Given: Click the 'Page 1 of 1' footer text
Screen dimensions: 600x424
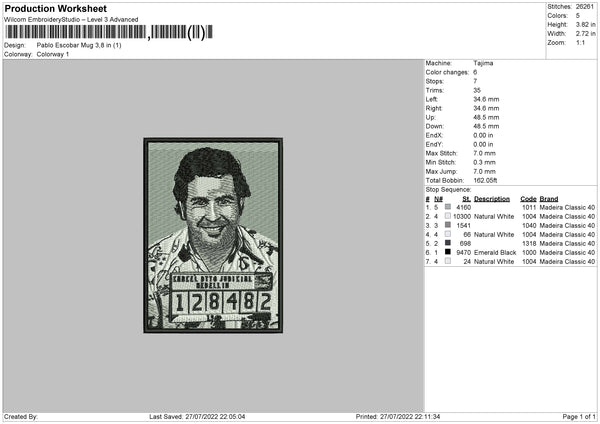Looking at the screenshot, I should [579, 416].
